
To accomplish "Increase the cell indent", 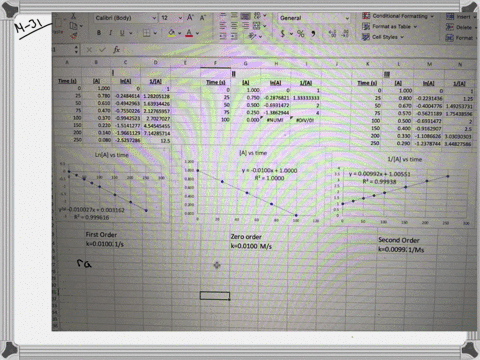I will click(x=234, y=36).
